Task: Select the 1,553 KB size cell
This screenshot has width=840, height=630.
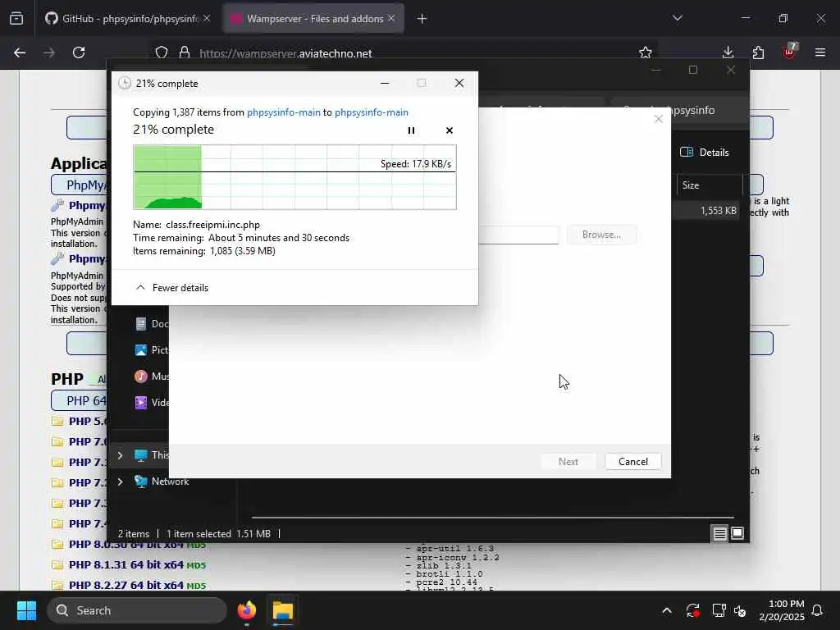Action: [x=718, y=211]
